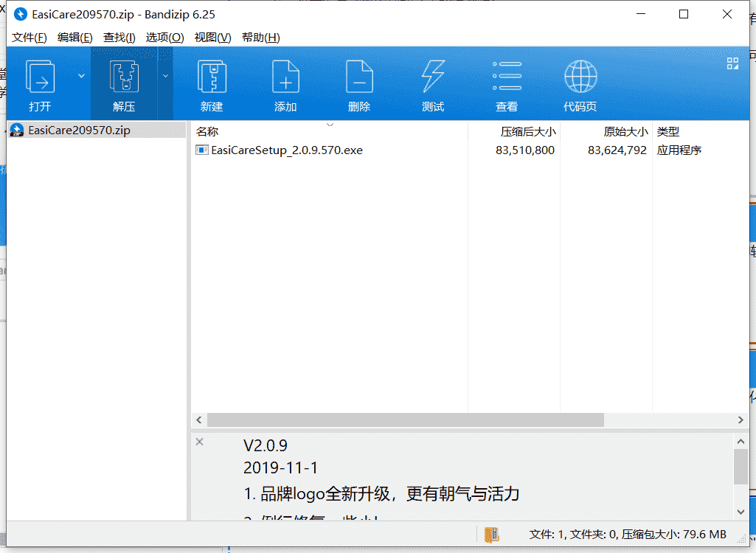The width and height of the screenshot is (756, 553).
Task: Click the horizontal scrollbar right arrow
Action: [x=741, y=420]
